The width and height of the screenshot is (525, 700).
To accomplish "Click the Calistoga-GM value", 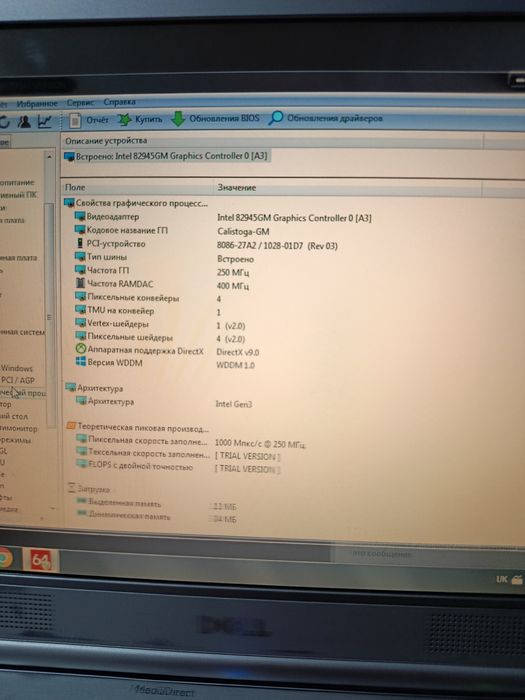I will tap(243, 231).
